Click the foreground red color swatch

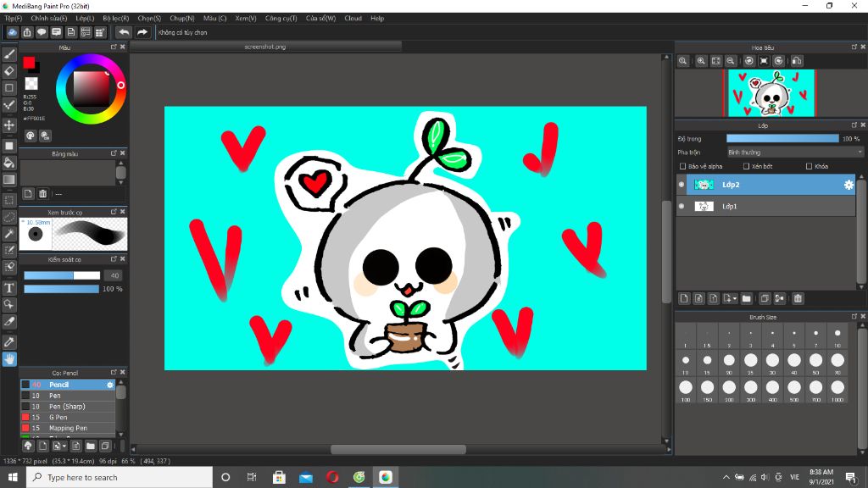tap(29, 63)
